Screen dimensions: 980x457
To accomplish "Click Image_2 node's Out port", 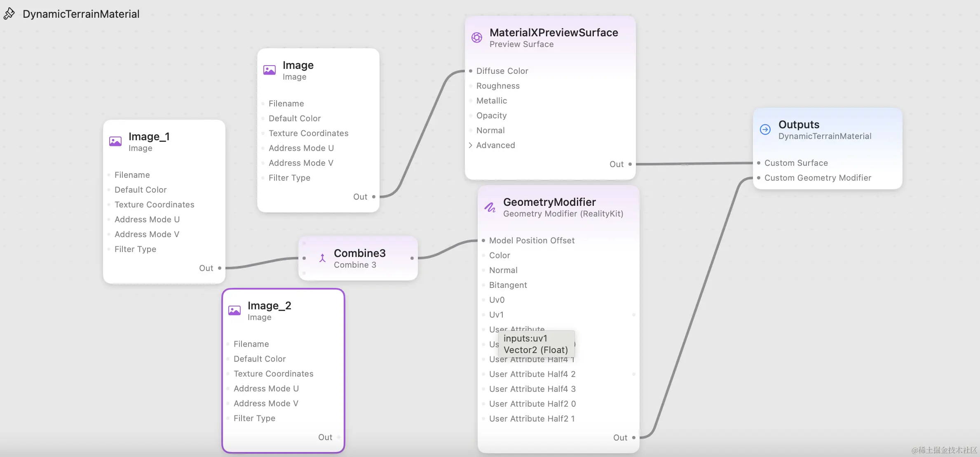I will [x=338, y=437].
